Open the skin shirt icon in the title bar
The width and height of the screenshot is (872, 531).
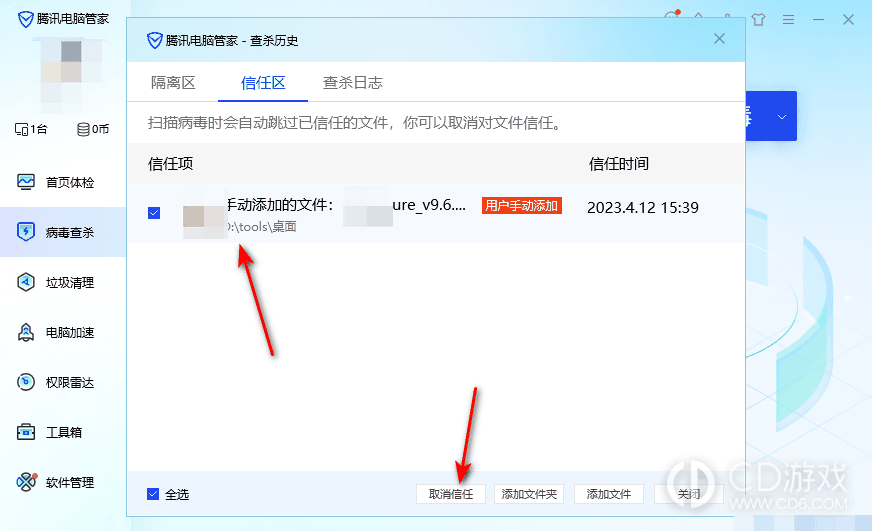tap(758, 19)
